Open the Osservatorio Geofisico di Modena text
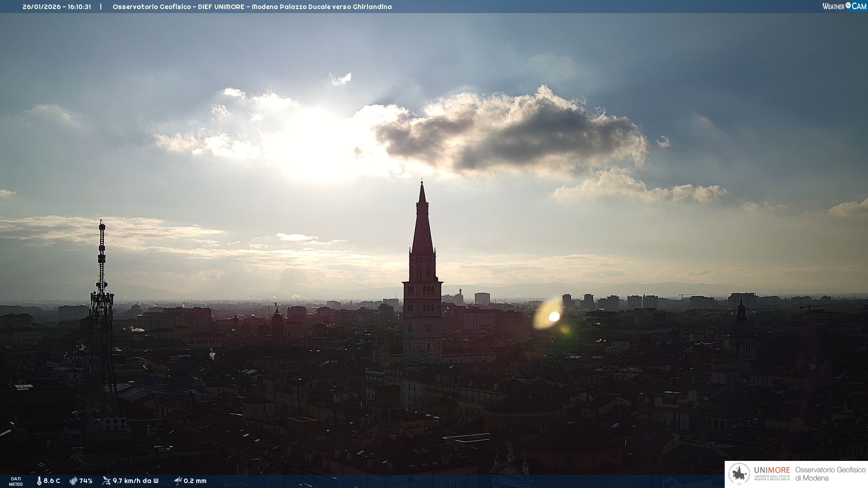Screen dimensions: 868x488 click(x=830, y=474)
